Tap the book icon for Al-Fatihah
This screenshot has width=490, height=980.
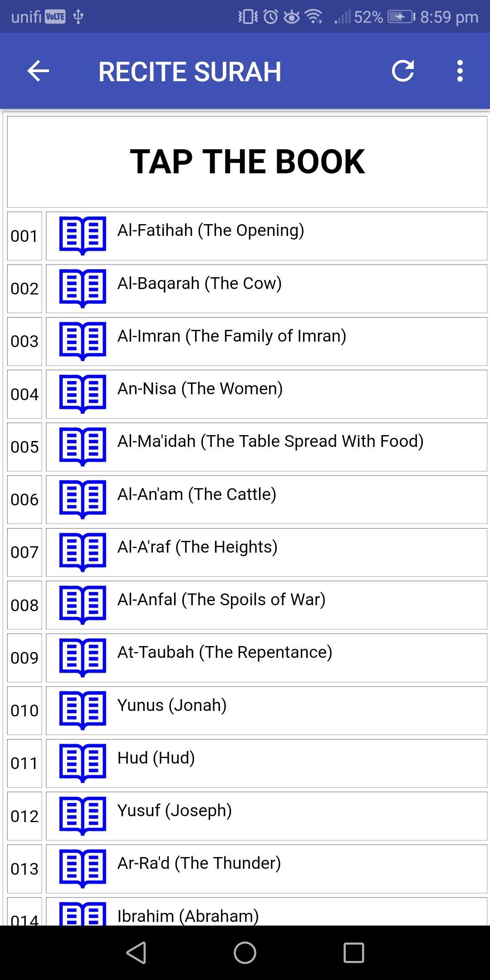tap(83, 235)
